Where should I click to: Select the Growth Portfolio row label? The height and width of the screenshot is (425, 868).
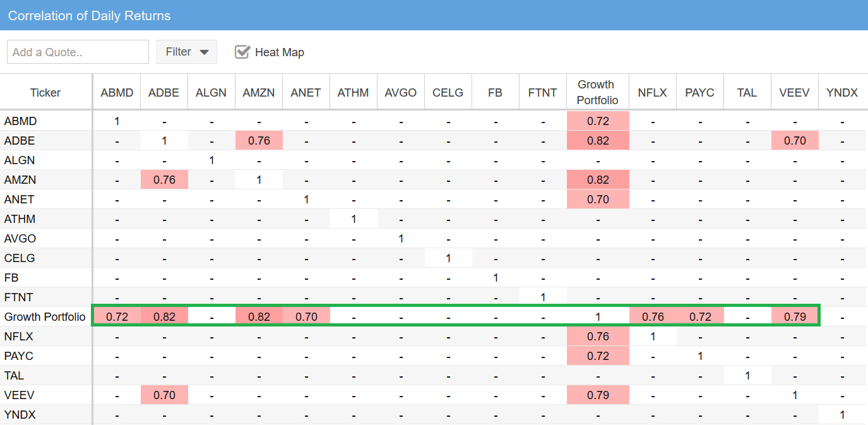(45, 317)
